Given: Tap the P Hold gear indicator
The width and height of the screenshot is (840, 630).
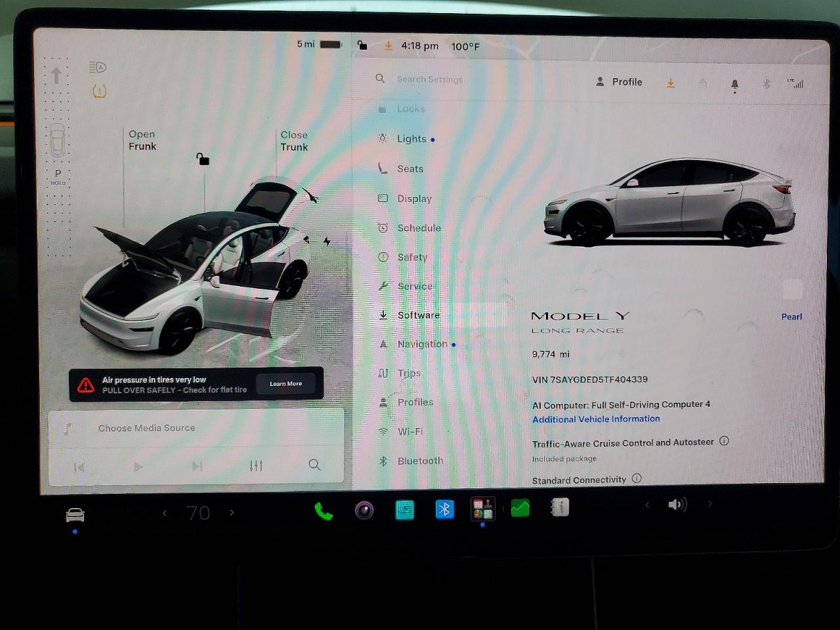Looking at the screenshot, I should pyautogui.click(x=58, y=177).
